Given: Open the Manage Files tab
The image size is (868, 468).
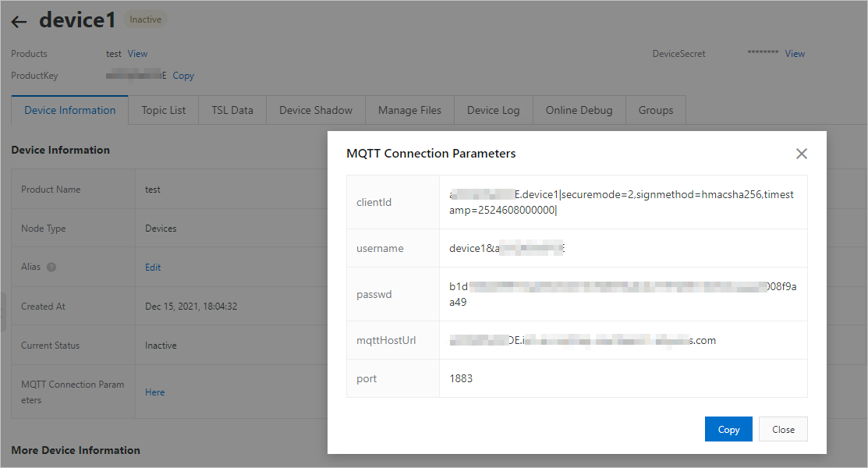Looking at the screenshot, I should click(x=409, y=110).
